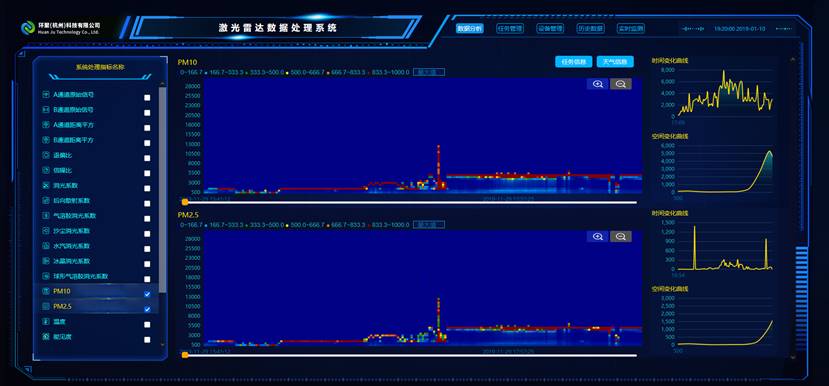Switch to the 历史数据 tab

coord(590,29)
